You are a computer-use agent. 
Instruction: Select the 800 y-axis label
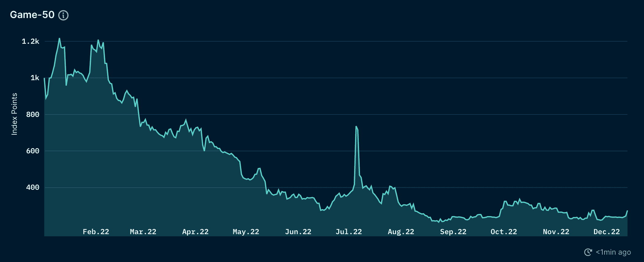point(32,114)
